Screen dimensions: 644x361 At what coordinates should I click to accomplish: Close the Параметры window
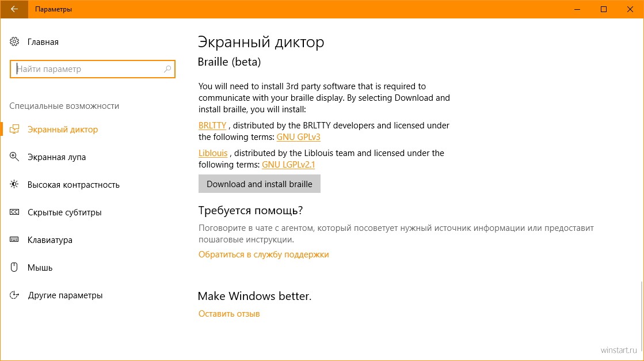(630, 9)
